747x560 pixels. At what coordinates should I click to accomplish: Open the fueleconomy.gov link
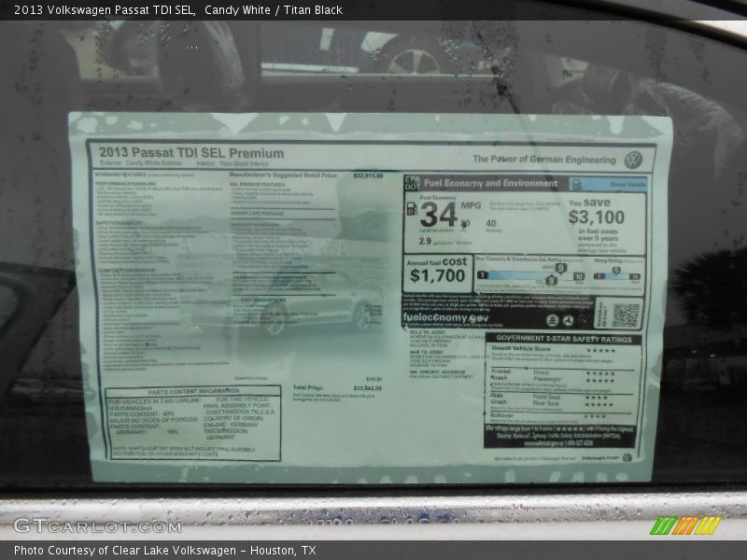coord(444,318)
